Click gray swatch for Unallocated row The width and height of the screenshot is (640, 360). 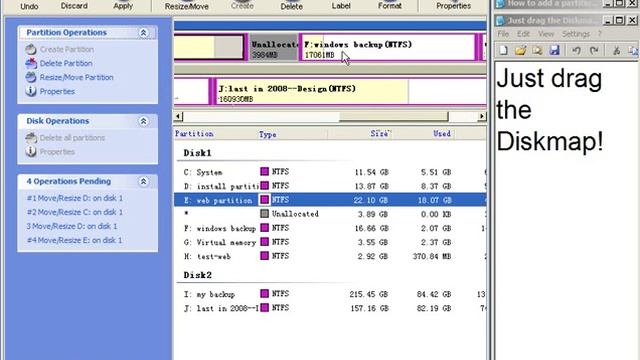coord(264,213)
